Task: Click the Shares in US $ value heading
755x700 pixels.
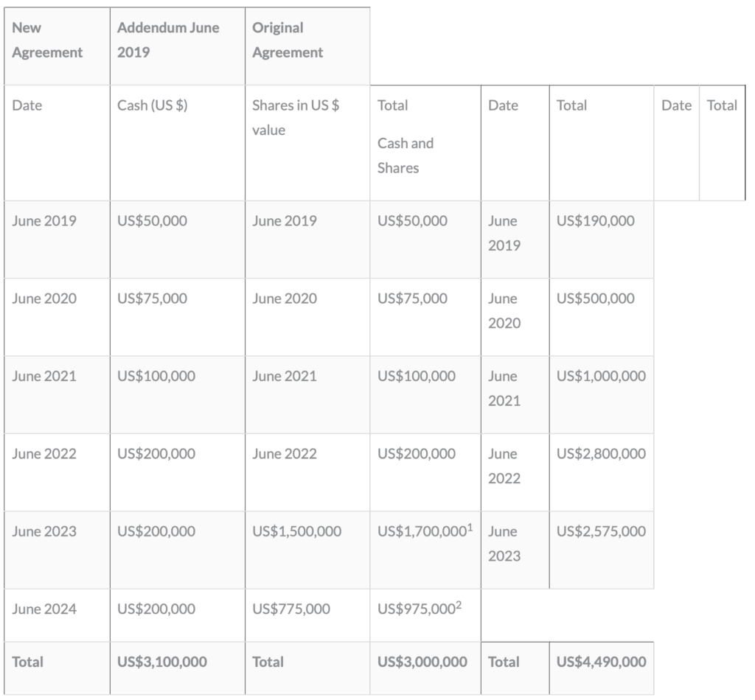Action: [296, 117]
